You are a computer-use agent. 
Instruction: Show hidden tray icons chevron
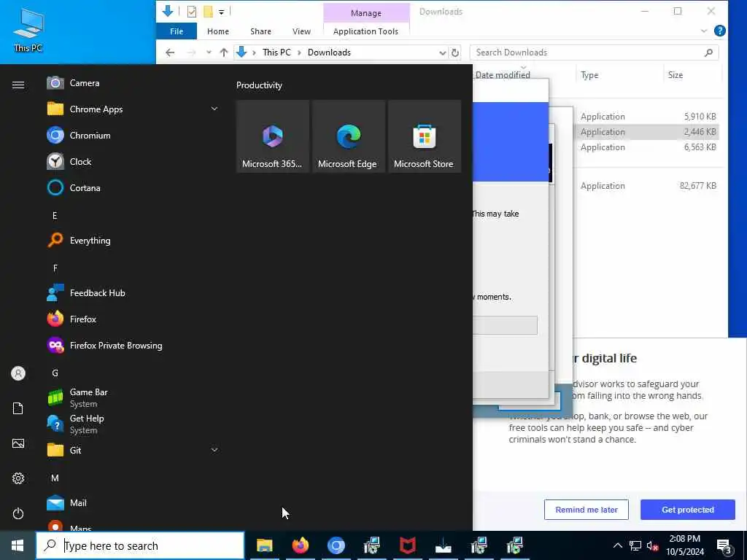tap(617, 545)
